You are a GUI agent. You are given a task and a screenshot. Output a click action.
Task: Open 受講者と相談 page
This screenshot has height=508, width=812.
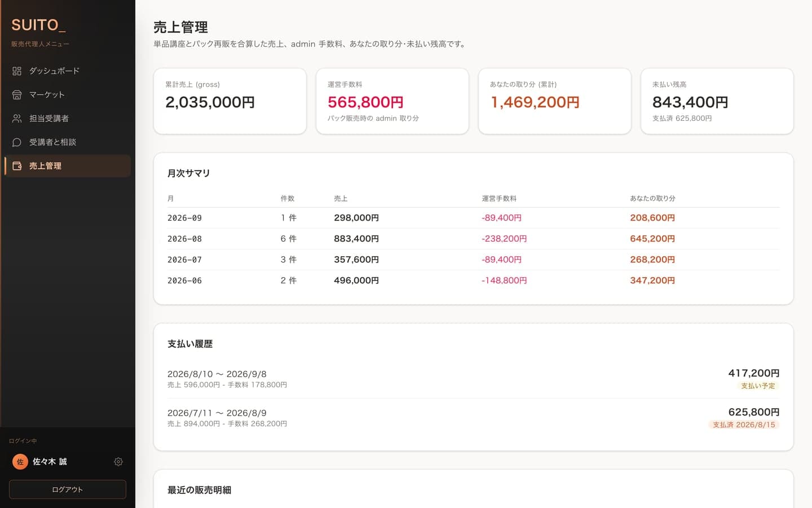pos(68,142)
